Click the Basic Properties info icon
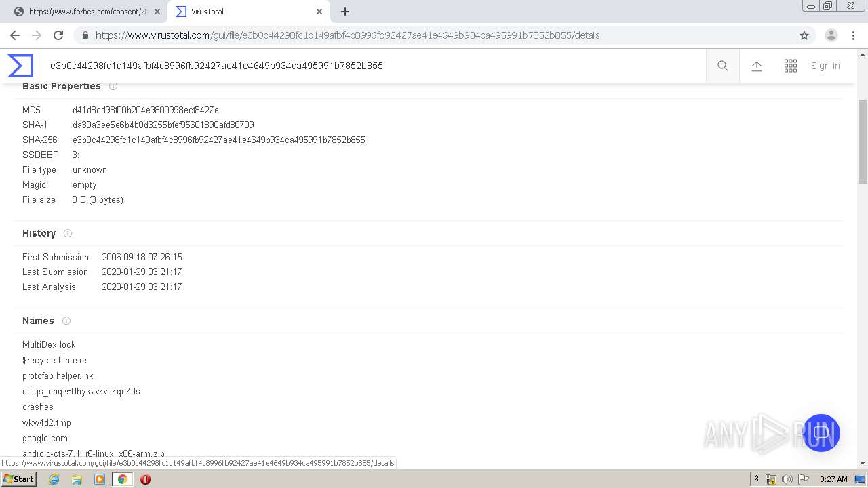 point(113,86)
